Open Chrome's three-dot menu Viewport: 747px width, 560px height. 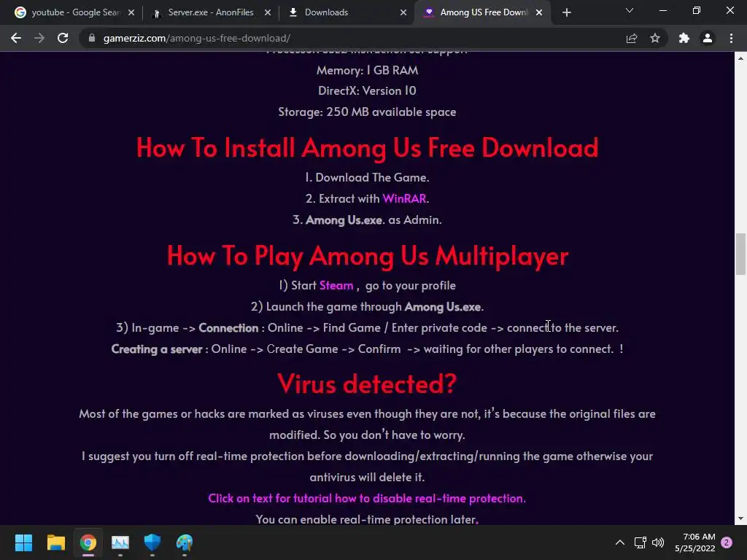731,38
